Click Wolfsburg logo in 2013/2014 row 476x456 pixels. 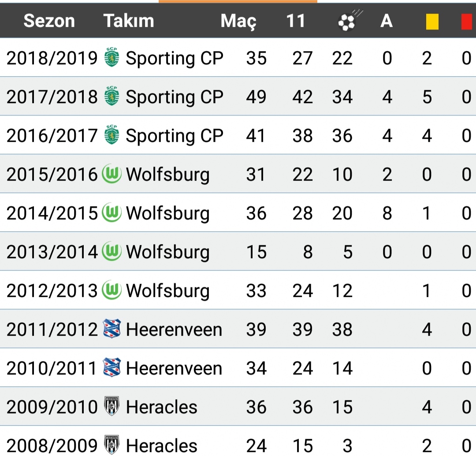(112, 252)
